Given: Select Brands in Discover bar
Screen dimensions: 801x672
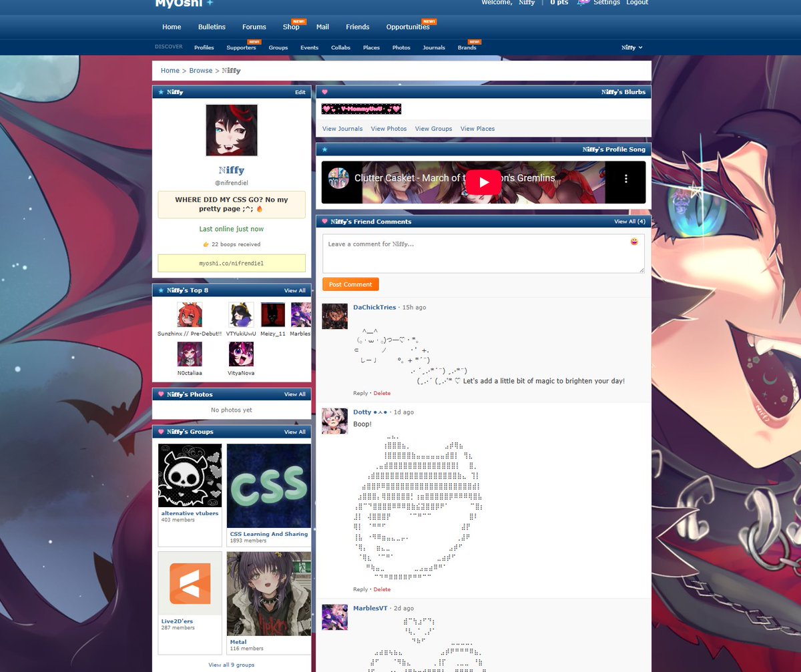Looking at the screenshot, I should 467,47.
